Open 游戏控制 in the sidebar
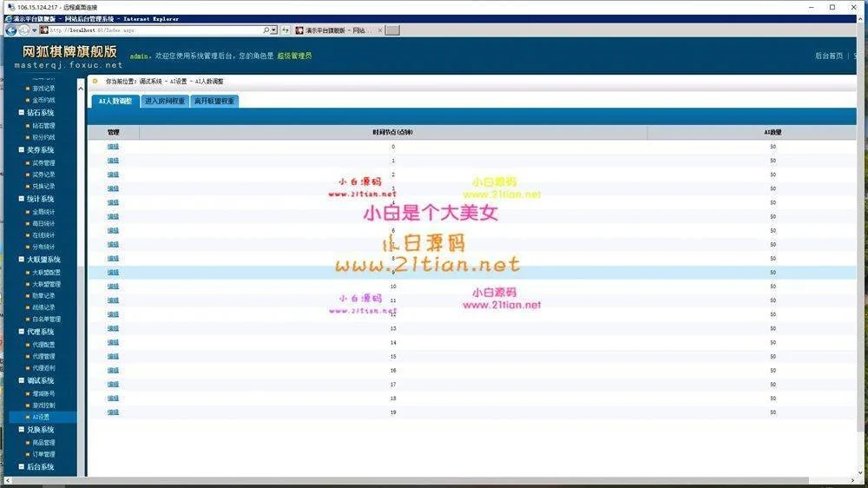Image resolution: width=868 pixels, height=488 pixels. coord(43,405)
